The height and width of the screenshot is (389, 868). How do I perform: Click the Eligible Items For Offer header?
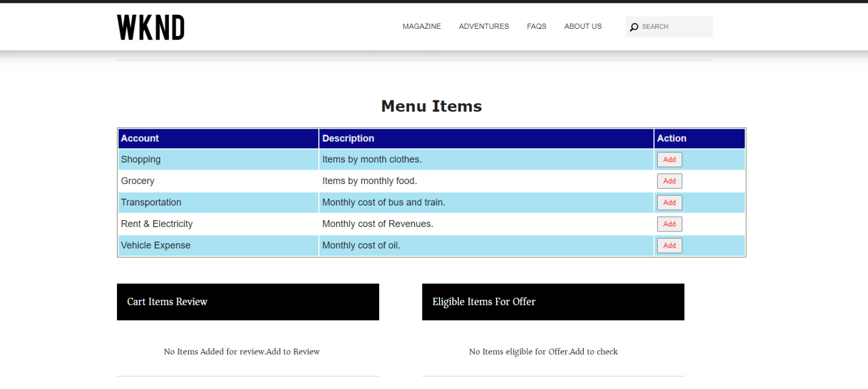coord(484,301)
